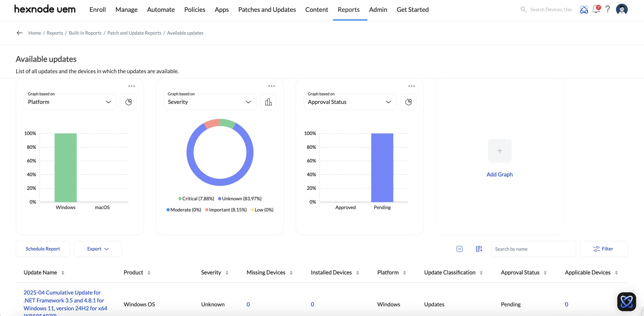Click the Schedule Report button
The image size is (644, 316).
pyautogui.click(x=43, y=249)
